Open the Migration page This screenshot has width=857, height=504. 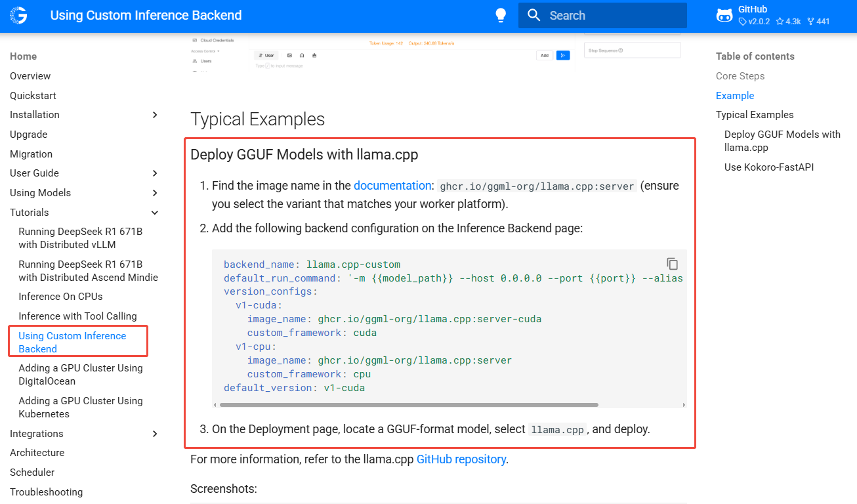tap(31, 154)
